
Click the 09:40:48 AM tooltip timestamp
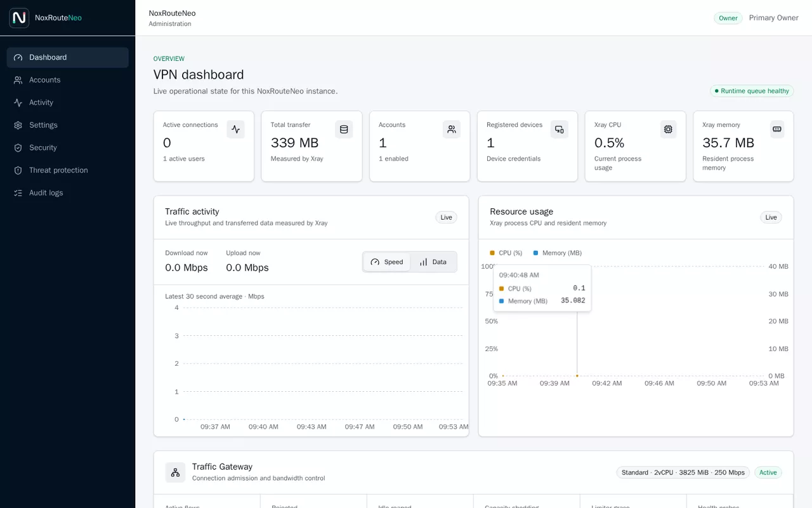point(519,275)
